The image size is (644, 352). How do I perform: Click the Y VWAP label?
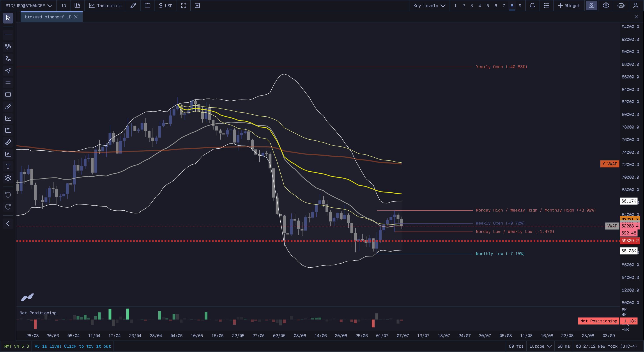[x=610, y=164]
